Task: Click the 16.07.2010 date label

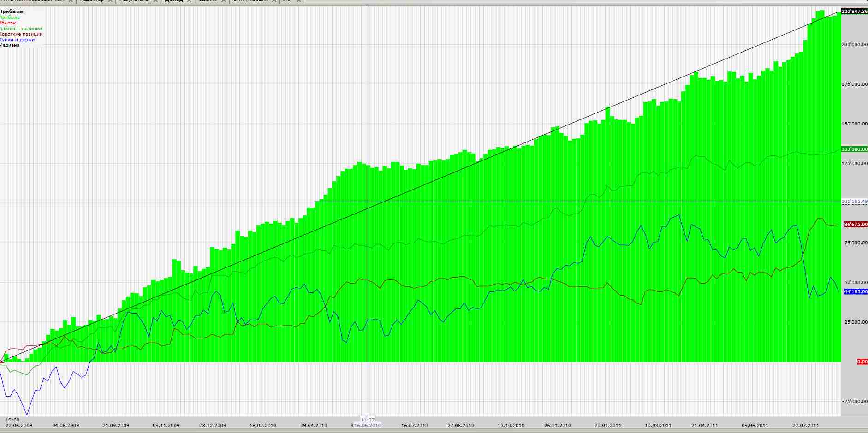Action: pyautogui.click(x=415, y=426)
